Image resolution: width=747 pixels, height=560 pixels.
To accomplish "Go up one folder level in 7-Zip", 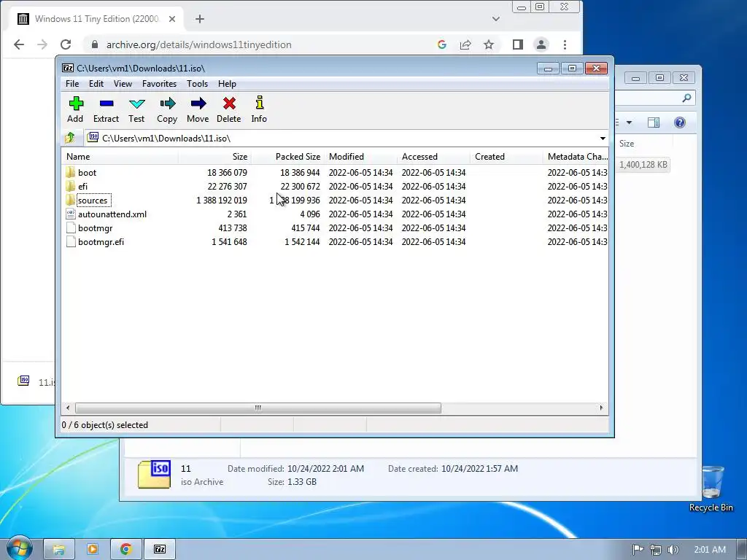I will click(70, 138).
